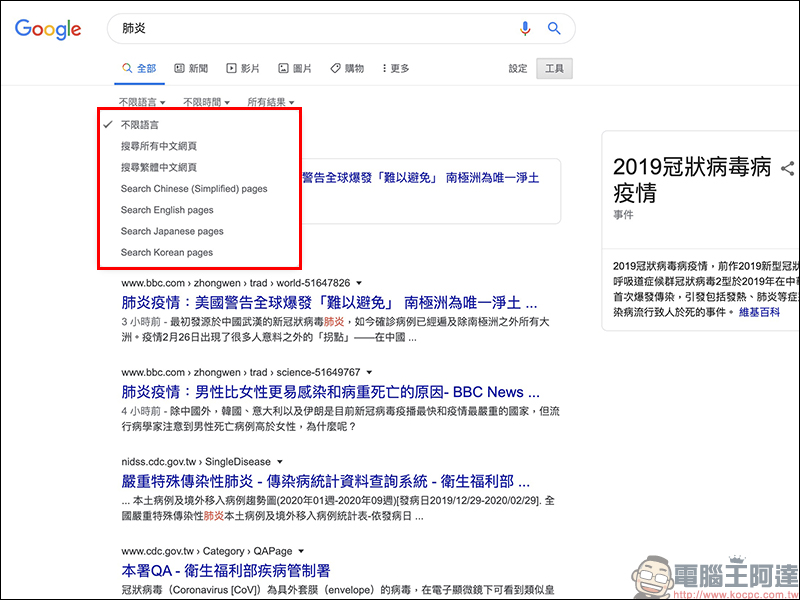Select the 購物 shopping tab
800x600 pixels.
click(347, 69)
